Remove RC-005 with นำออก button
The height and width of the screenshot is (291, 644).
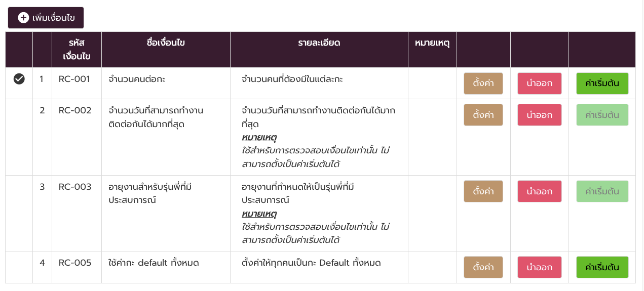(x=540, y=267)
